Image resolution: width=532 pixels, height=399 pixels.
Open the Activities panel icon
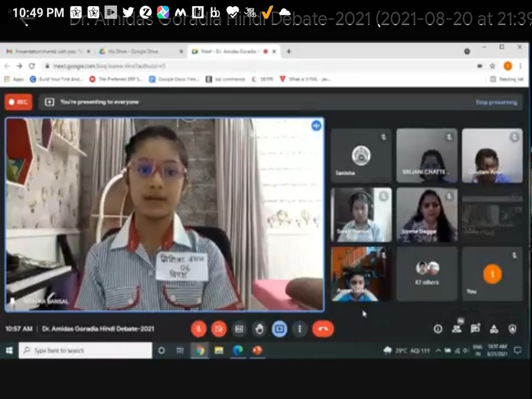494,329
